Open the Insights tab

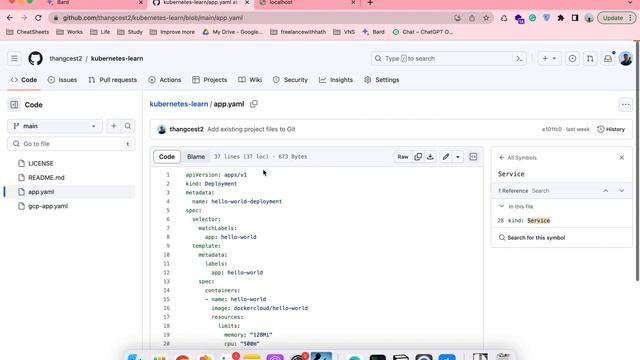click(336, 80)
